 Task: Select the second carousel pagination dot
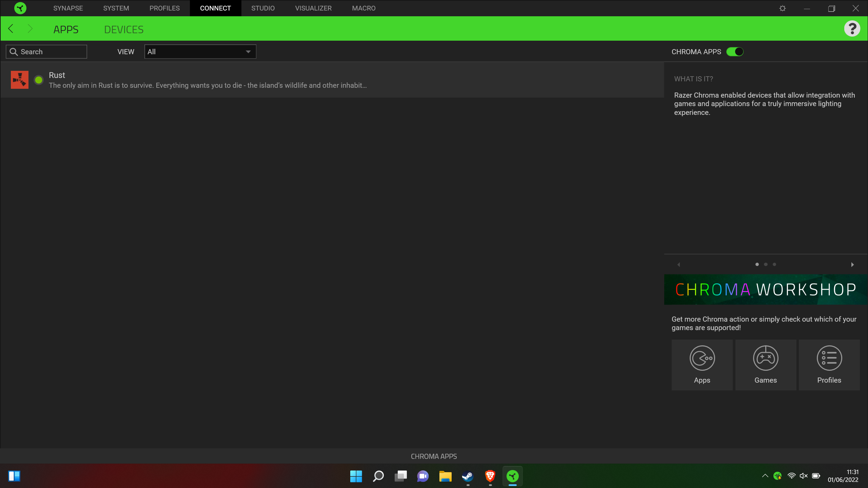[x=766, y=264]
